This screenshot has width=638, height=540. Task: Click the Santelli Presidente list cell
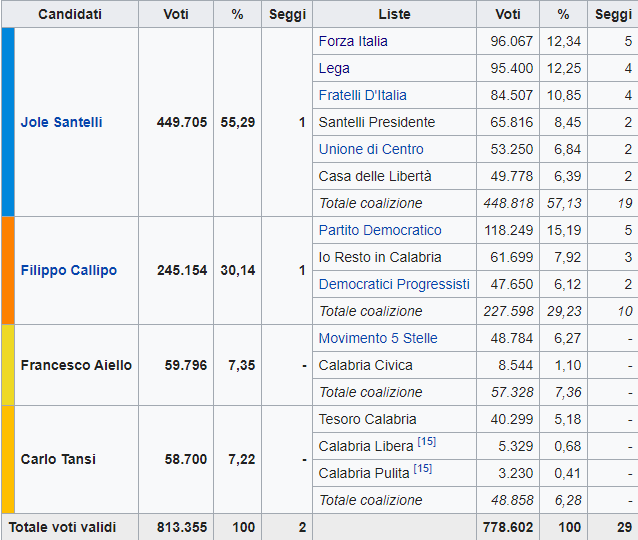point(376,122)
